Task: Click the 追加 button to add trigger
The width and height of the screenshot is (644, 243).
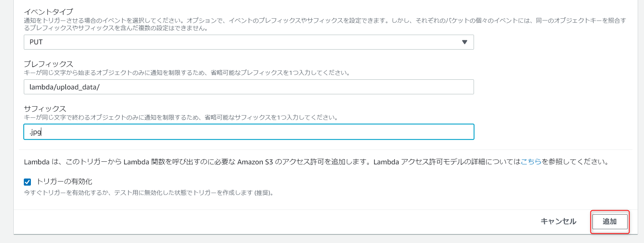Action: [609, 221]
